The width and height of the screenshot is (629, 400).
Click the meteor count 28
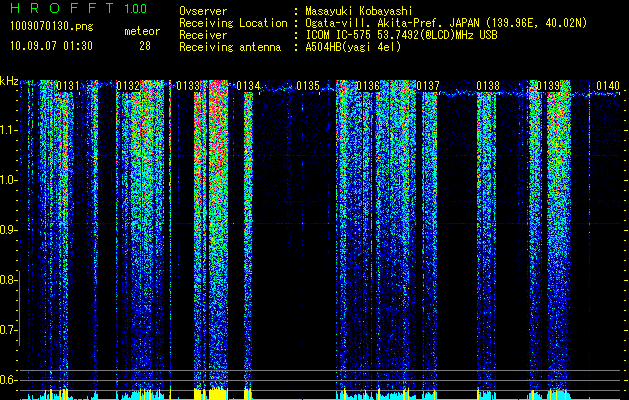(145, 46)
